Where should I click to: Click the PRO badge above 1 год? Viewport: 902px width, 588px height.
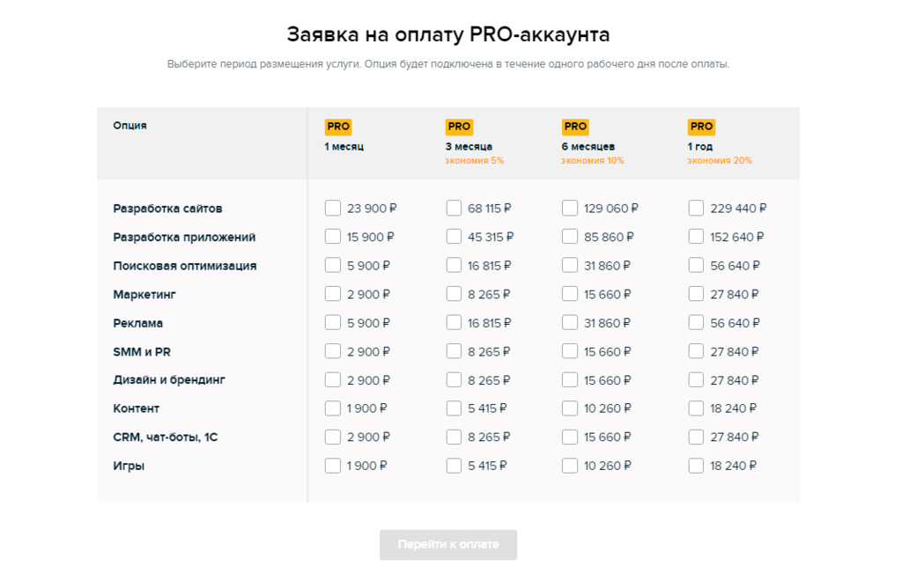point(701,127)
